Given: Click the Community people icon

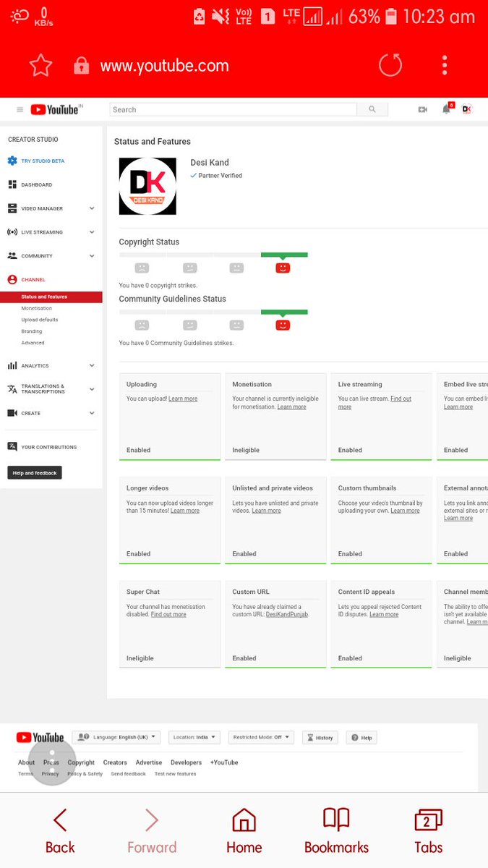Looking at the screenshot, I should [x=12, y=256].
